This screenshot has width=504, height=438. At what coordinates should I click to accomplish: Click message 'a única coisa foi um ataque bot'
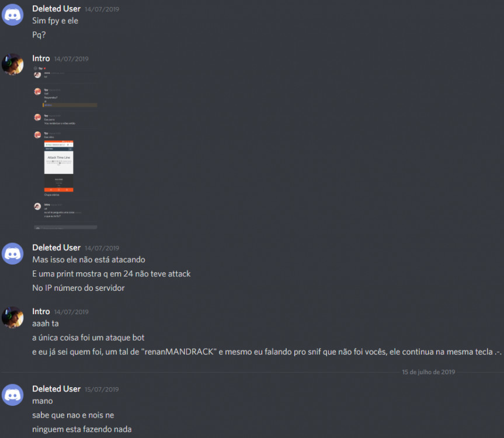[88, 338]
